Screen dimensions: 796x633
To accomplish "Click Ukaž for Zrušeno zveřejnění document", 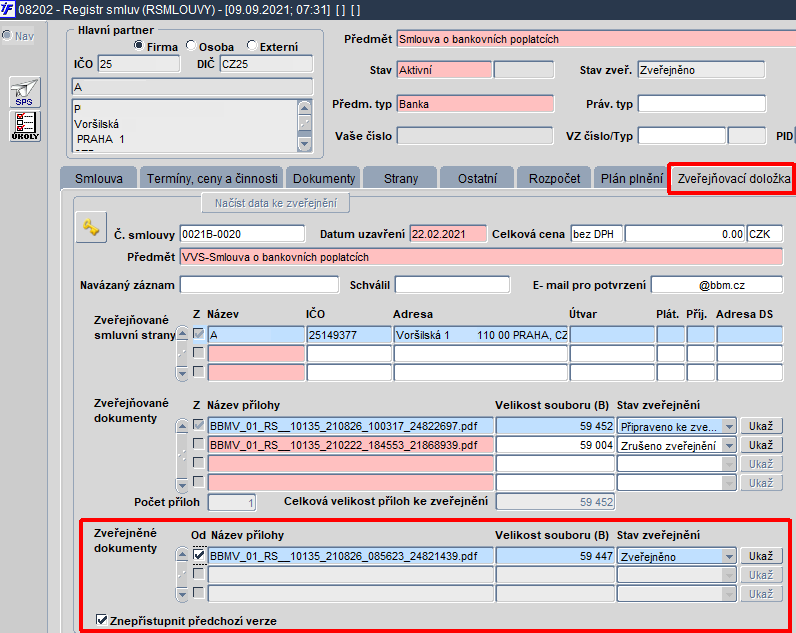I will pyautogui.click(x=761, y=445).
